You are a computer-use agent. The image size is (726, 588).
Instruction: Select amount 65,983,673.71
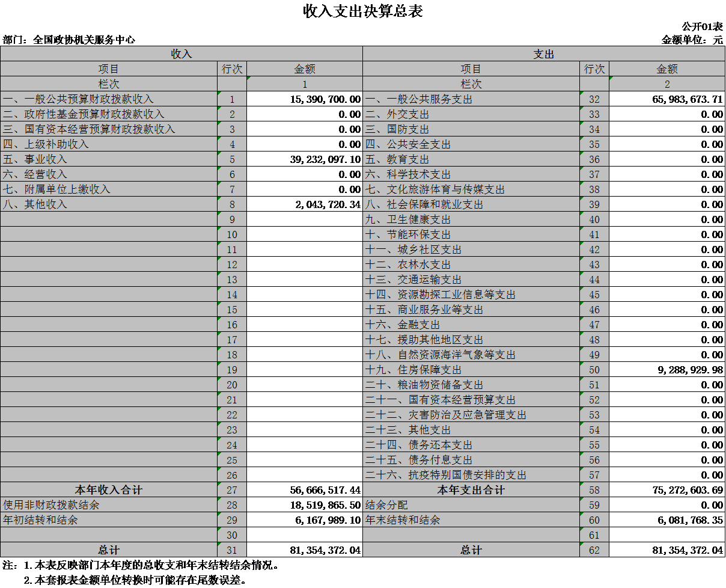click(667, 99)
